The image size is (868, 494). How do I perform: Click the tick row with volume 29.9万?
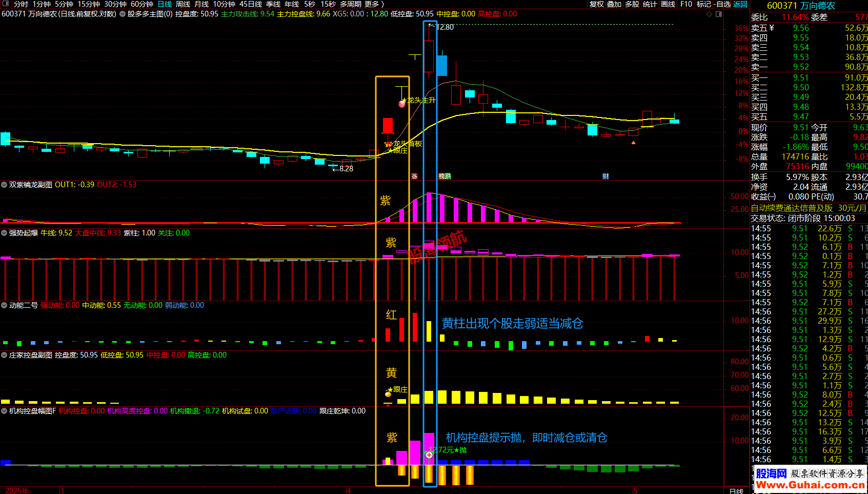pos(809,321)
